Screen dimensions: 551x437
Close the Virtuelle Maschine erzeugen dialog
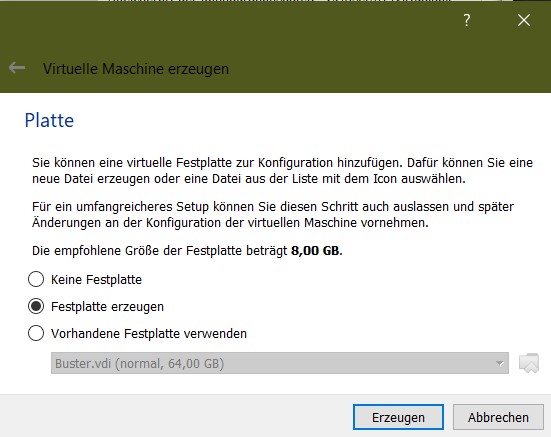524,20
